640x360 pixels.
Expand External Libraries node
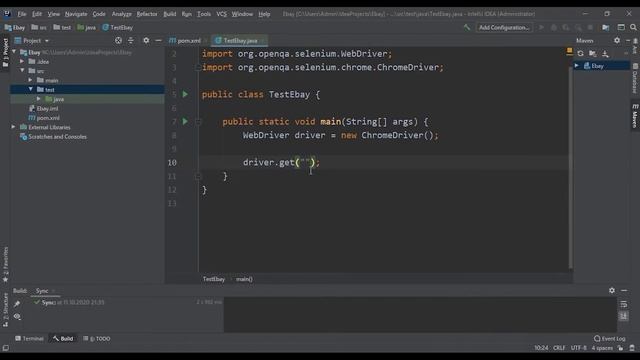pyautogui.click(x=13, y=127)
